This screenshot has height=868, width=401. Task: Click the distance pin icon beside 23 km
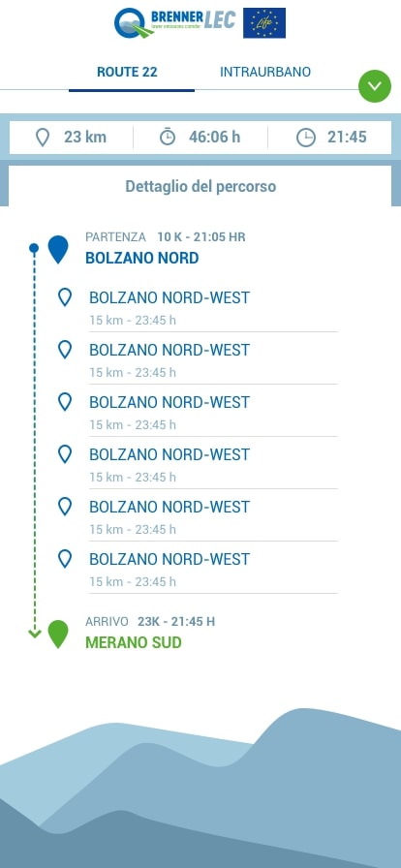(x=43, y=138)
